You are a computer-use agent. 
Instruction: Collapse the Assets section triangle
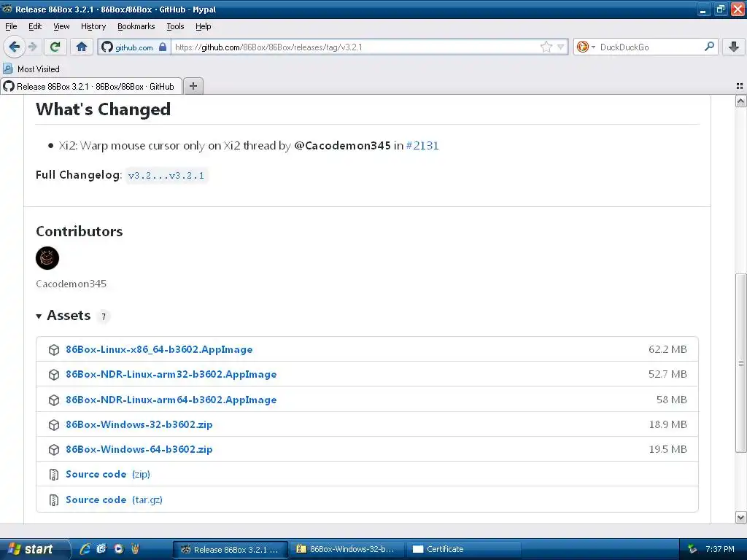pos(39,316)
